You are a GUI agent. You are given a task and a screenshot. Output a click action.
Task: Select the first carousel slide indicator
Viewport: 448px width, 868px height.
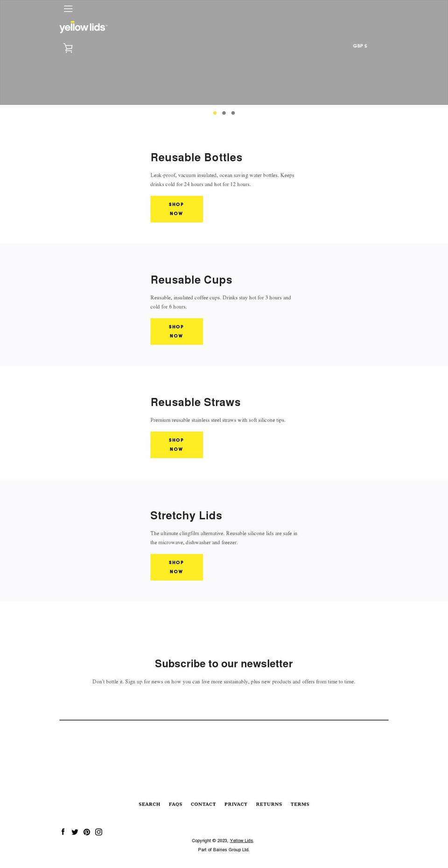[215, 113]
